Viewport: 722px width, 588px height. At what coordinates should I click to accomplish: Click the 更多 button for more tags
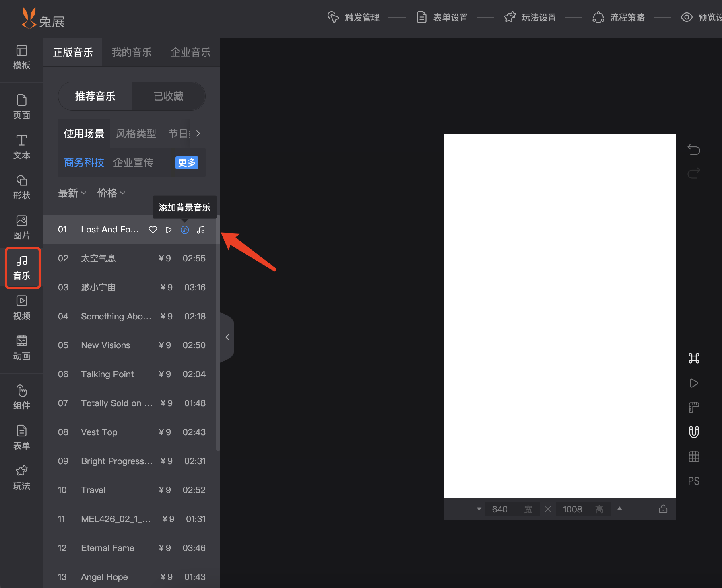pos(187,162)
